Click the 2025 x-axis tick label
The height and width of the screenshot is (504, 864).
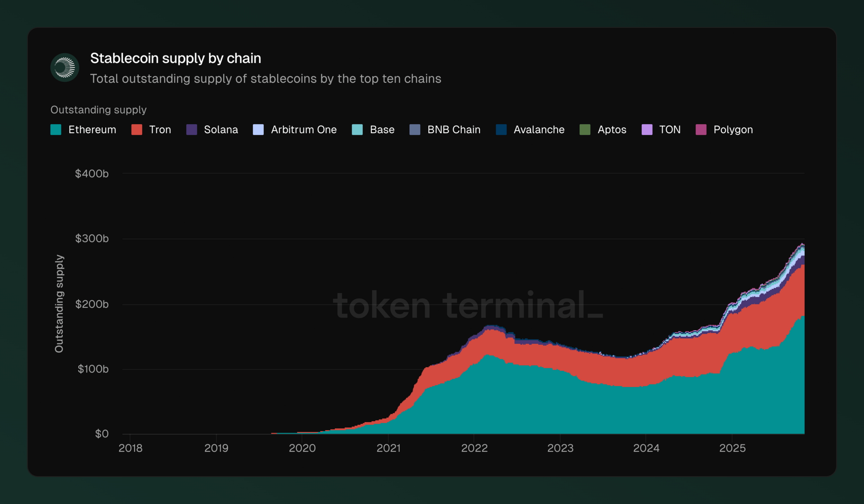click(732, 448)
